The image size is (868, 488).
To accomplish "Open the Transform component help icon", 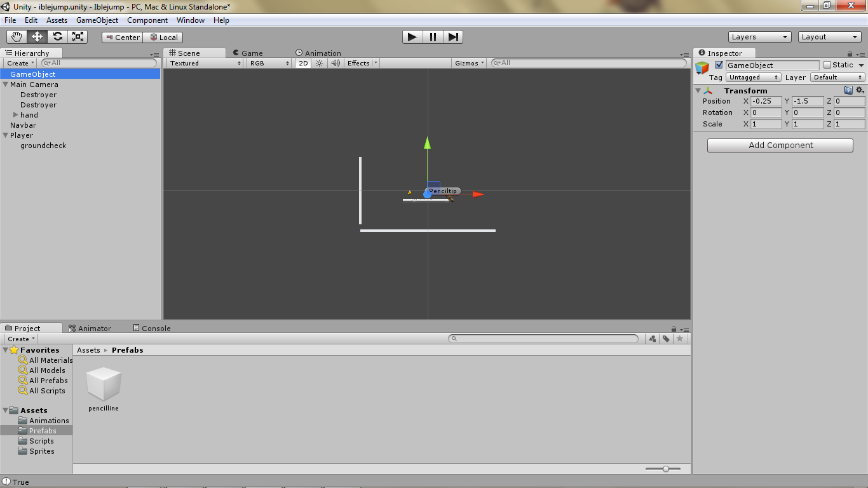I will [848, 90].
